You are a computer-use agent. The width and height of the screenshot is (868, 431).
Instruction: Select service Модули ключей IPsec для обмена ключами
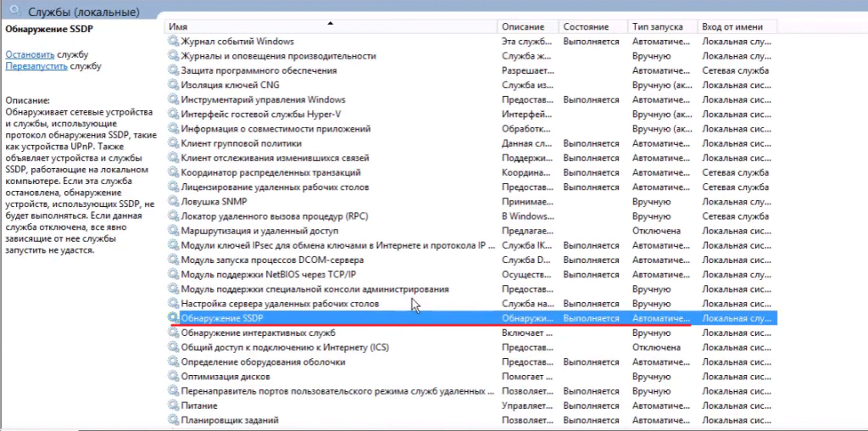[x=337, y=245]
